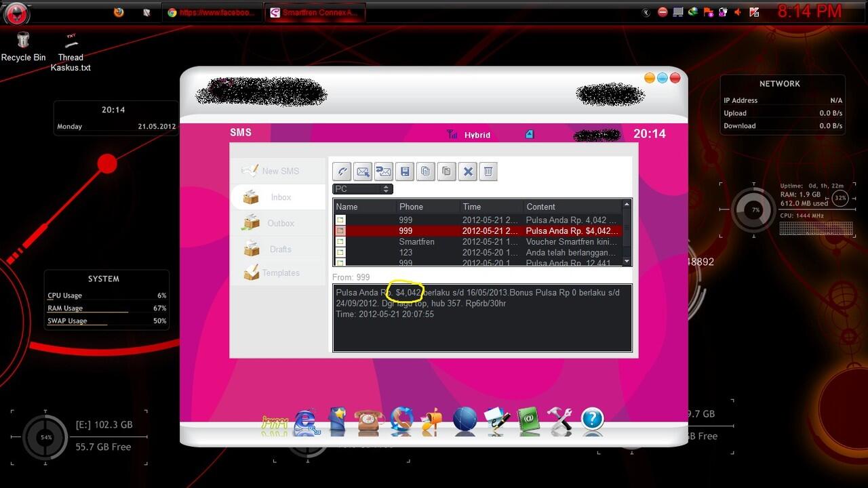Click the 8:14 PM taskbar clock
The height and width of the screenshot is (488, 868).
point(809,12)
